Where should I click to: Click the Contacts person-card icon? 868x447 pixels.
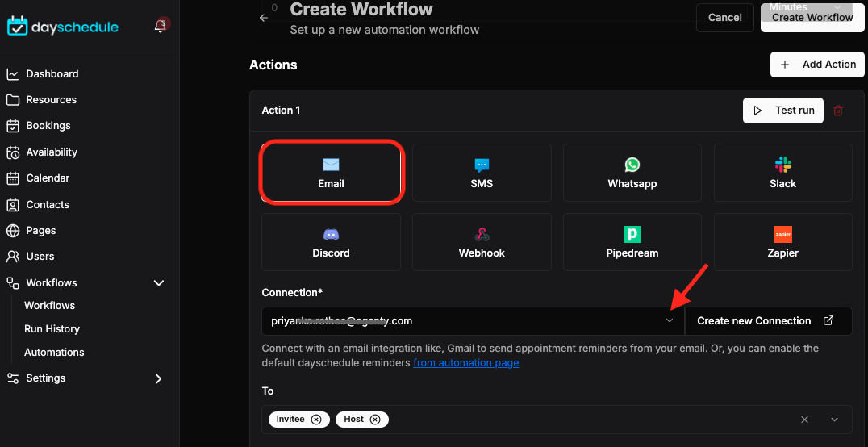coord(13,204)
